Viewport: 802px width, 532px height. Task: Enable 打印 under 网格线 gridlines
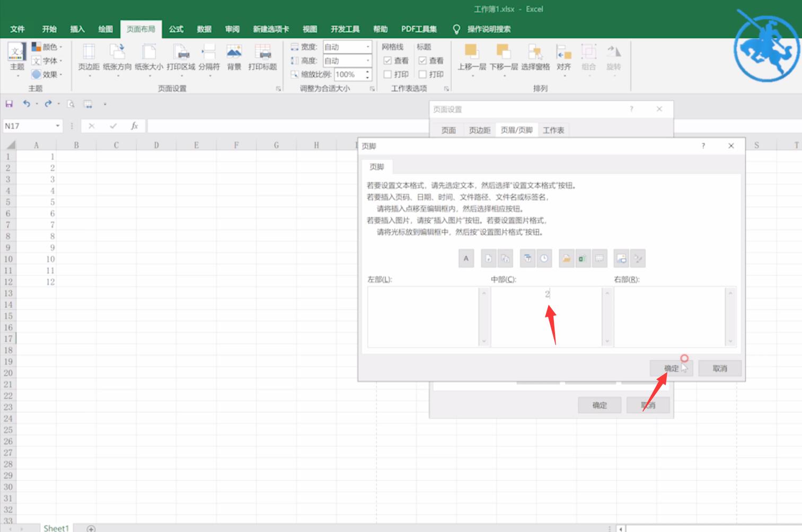[387, 74]
